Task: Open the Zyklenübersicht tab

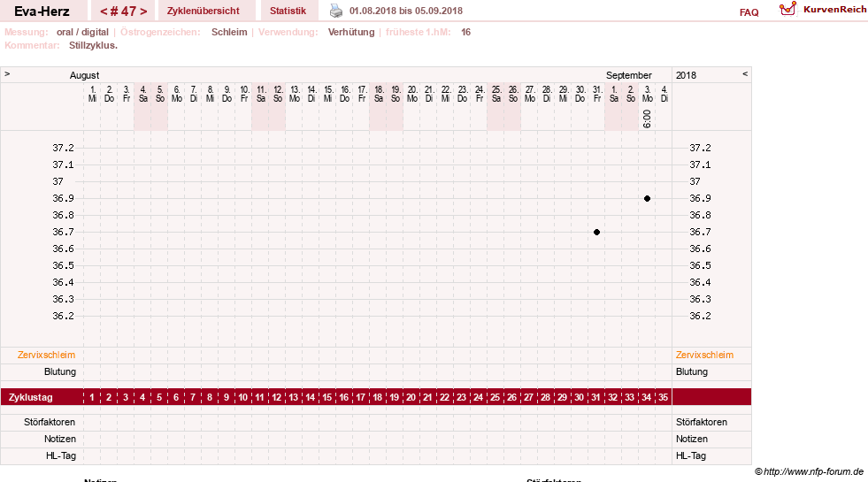Action: click(204, 11)
